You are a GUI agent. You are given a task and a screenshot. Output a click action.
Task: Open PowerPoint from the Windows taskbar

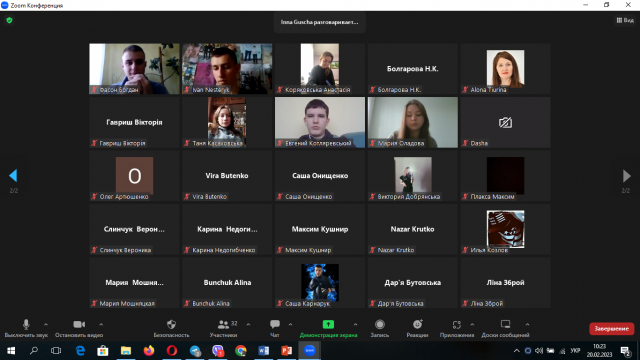tap(287, 351)
